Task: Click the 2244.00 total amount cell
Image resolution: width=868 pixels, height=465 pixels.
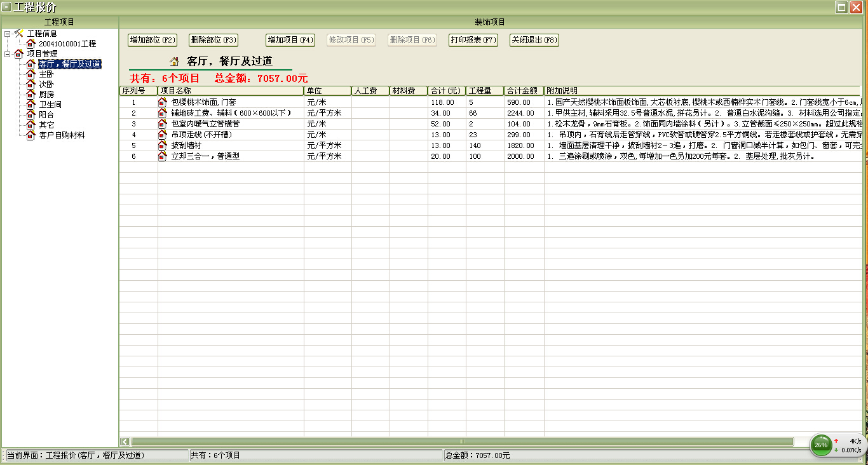Action: 524,113
